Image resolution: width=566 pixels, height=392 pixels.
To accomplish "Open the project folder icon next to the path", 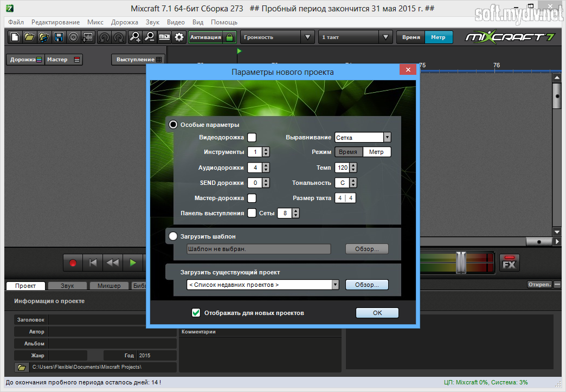I will tap(22, 368).
